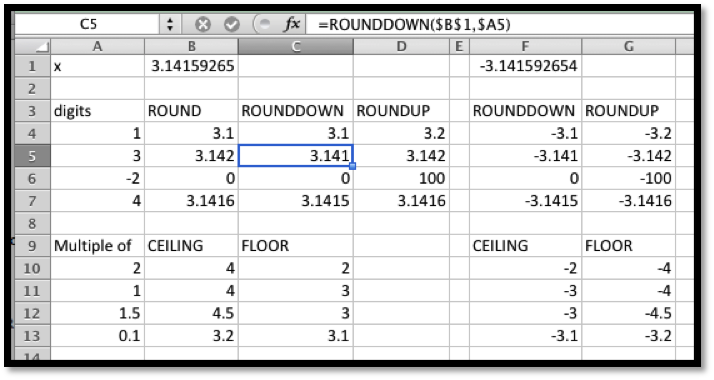714x380 pixels.
Task: Click cell F10 showing -2
Action: point(525,269)
